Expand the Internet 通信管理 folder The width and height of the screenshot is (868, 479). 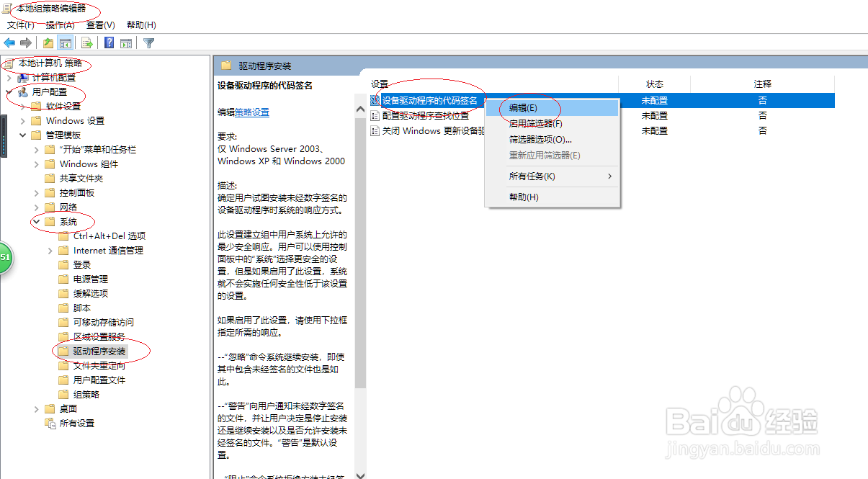coord(50,251)
